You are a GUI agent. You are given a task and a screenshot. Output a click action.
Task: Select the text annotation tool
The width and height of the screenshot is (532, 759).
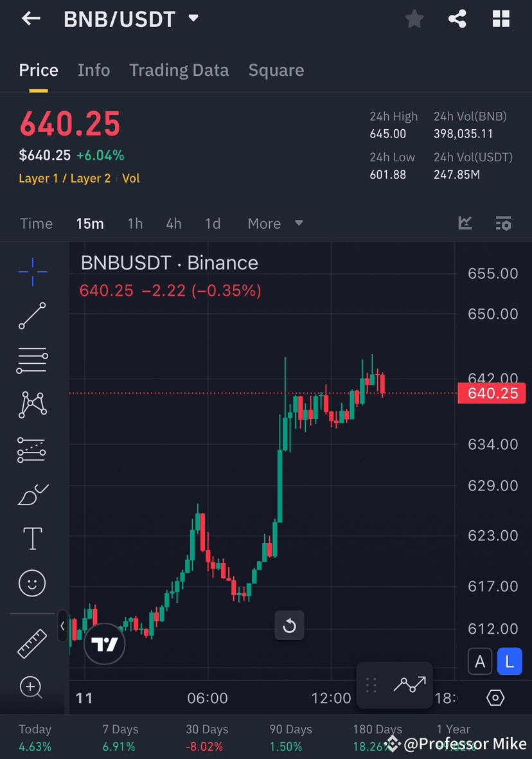[x=32, y=539]
